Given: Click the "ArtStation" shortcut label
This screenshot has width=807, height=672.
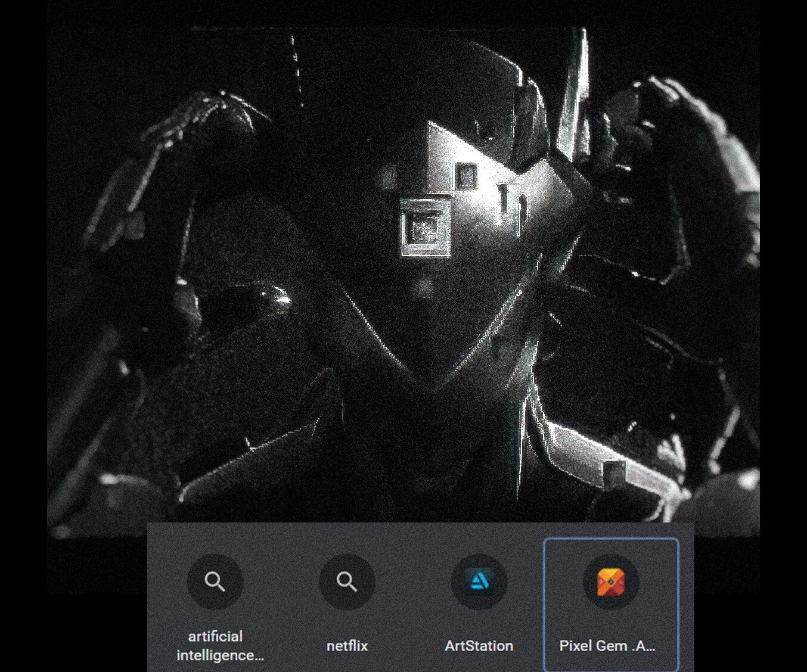Looking at the screenshot, I should (x=479, y=646).
